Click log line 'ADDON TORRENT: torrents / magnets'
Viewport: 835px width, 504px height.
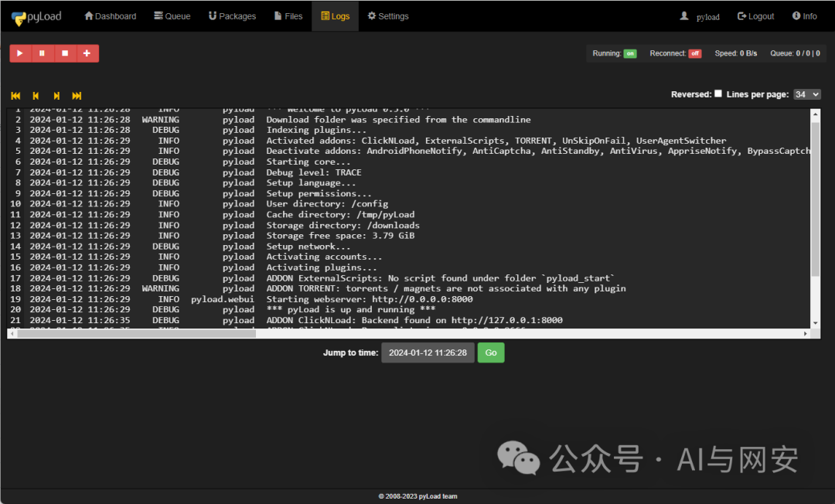(446, 288)
